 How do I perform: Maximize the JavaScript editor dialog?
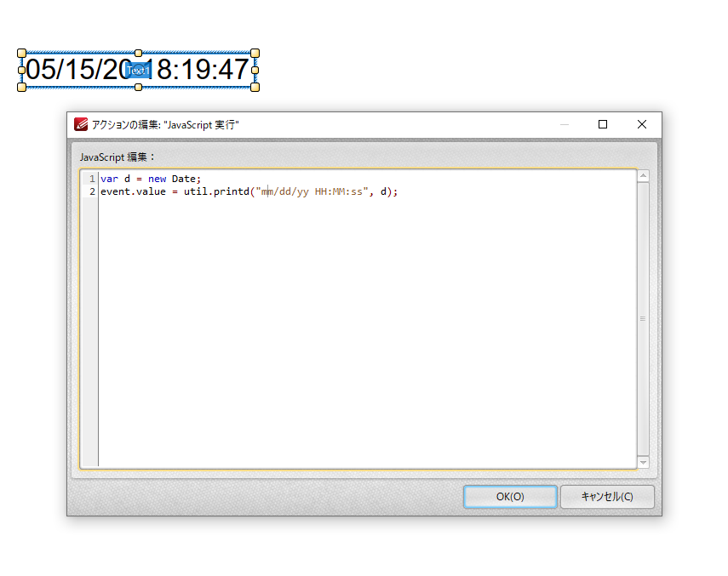[x=603, y=124]
